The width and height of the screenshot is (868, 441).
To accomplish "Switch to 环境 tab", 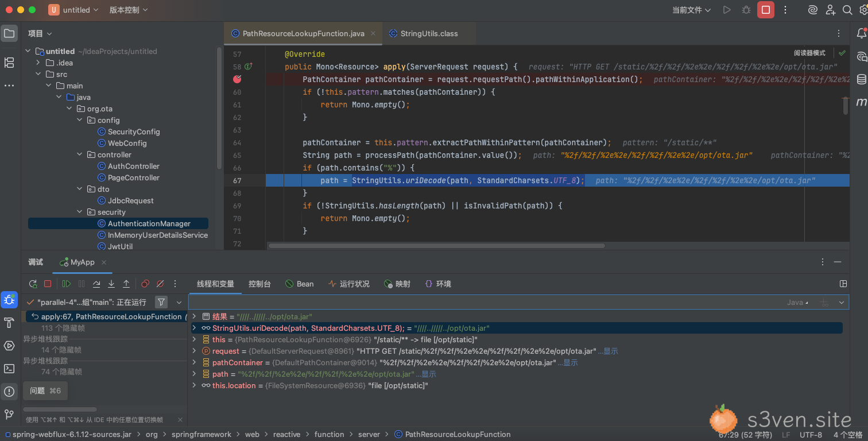I will pyautogui.click(x=438, y=284).
